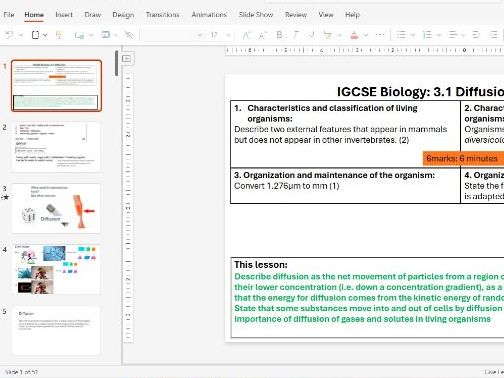The image size is (504, 378).
Task: Click the slide count in status bar
Action: click(x=21, y=372)
